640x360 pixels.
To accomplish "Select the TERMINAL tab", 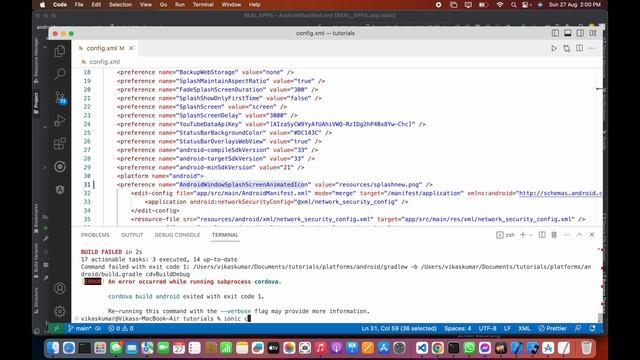I will click(225, 235).
